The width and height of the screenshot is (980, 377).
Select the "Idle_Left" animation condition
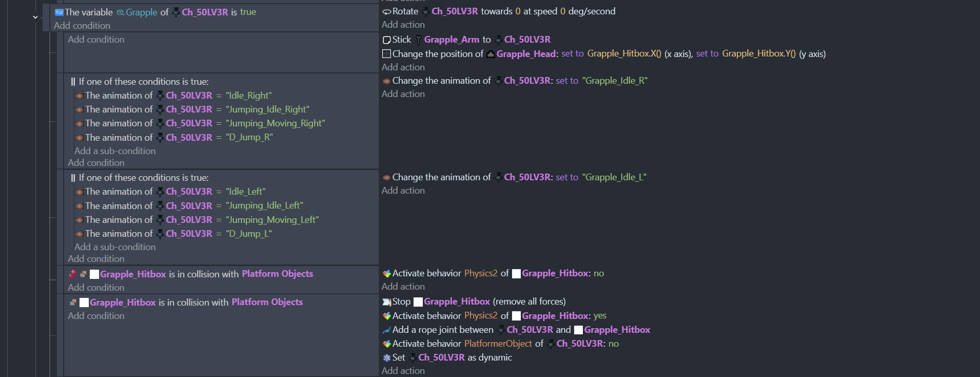click(x=245, y=192)
